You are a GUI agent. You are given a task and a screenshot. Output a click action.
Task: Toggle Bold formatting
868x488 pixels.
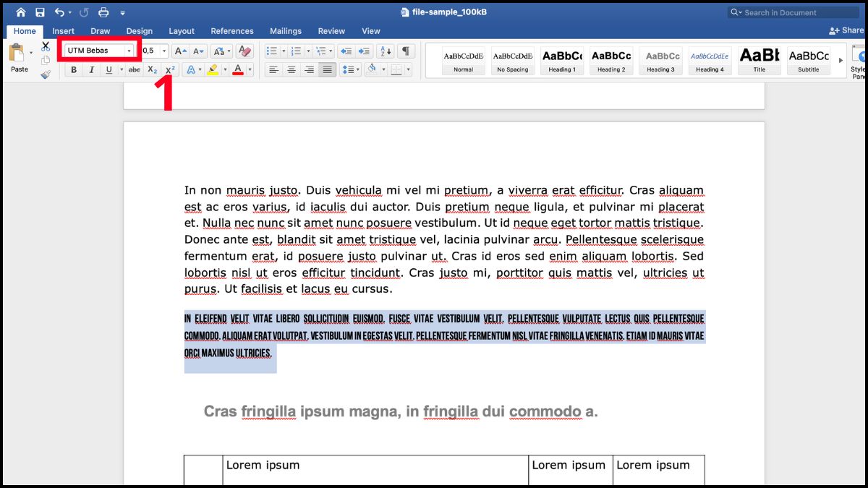click(74, 70)
